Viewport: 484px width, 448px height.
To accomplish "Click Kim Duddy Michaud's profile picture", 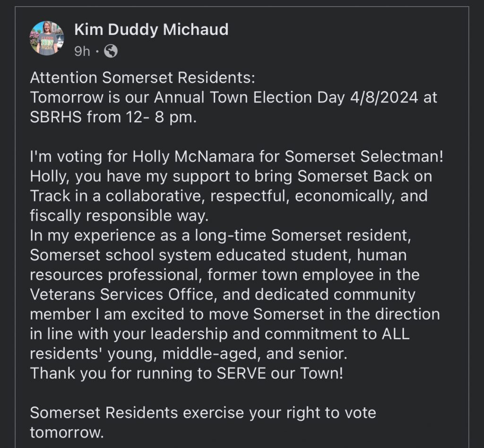I will click(47, 38).
